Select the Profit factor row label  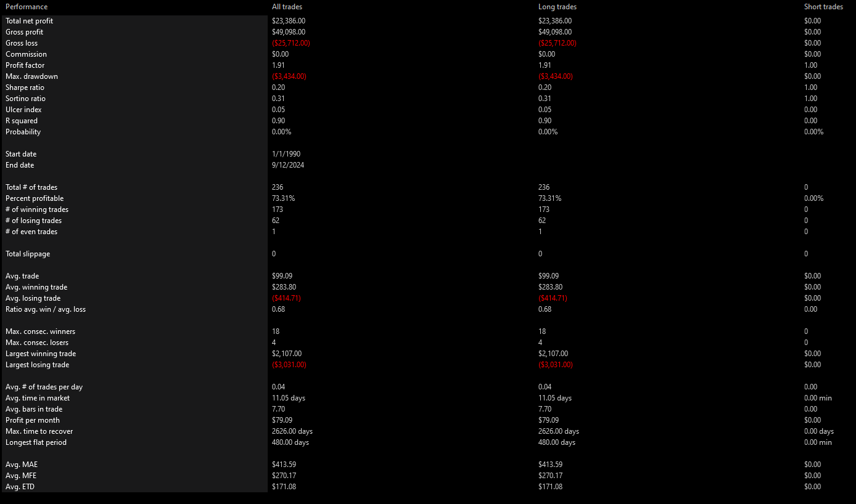[x=25, y=65]
